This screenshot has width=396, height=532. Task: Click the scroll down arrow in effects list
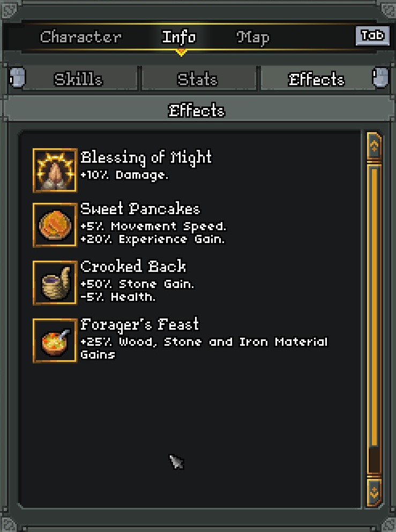pyautogui.click(x=374, y=491)
